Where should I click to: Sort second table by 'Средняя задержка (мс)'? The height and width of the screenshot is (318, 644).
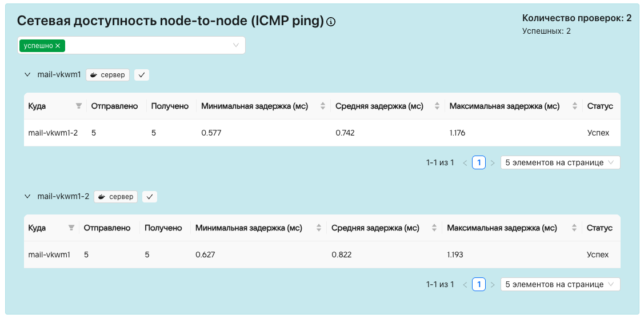[434, 228]
